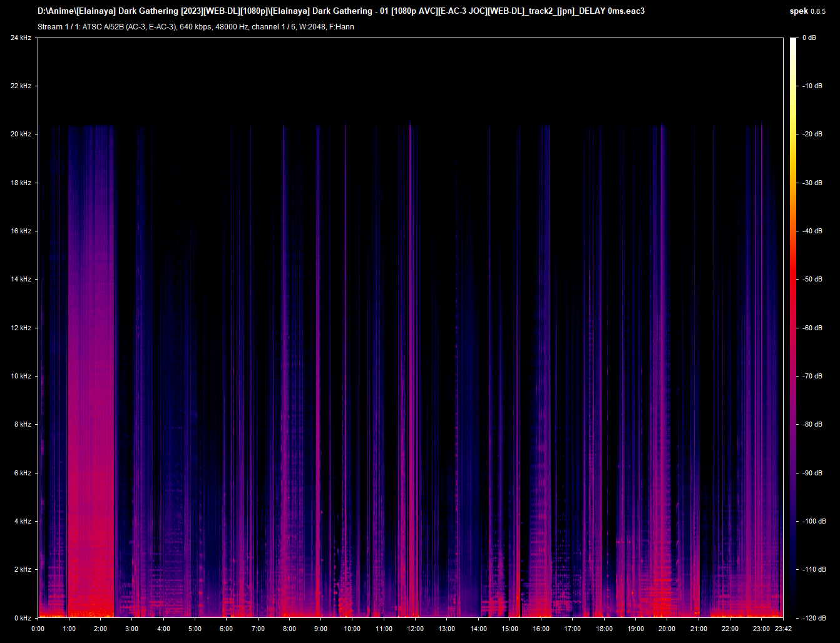Click the 2:00 time axis marker
The height and width of the screenshot is (643, 840).
coord(100,629)
